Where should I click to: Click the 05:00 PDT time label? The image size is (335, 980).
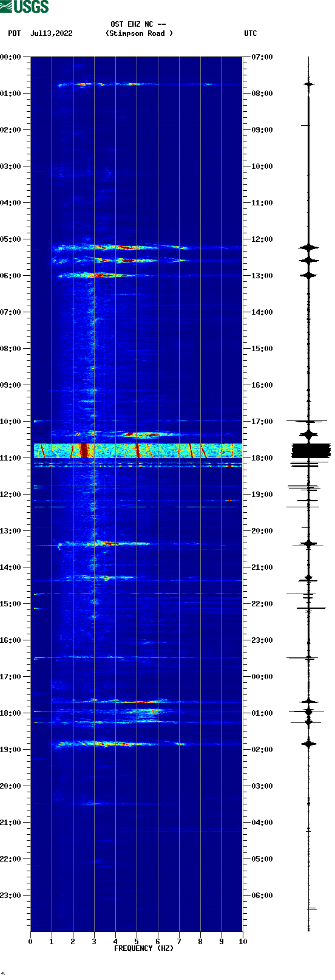click(x=11, y=239)
